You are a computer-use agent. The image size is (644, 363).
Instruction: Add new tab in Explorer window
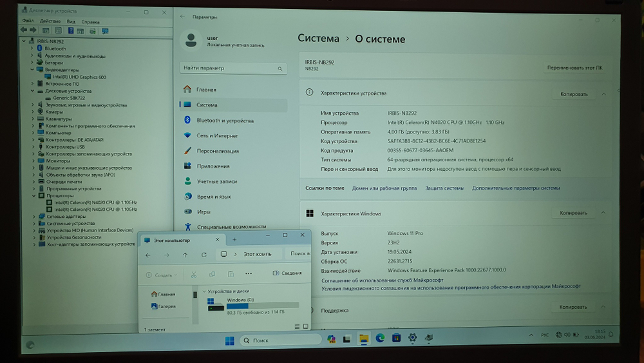[x=234, y=239]
